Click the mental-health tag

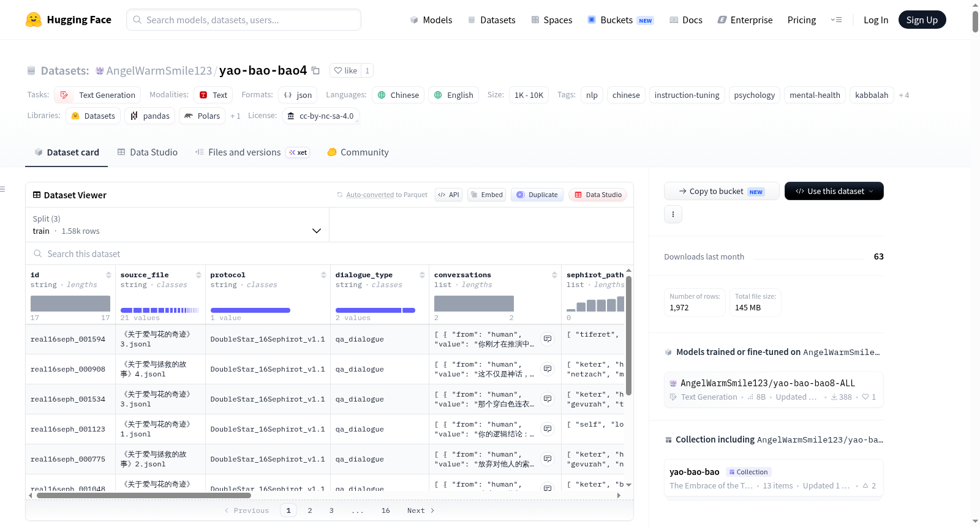pyautogui.click(x=815, y=95)
